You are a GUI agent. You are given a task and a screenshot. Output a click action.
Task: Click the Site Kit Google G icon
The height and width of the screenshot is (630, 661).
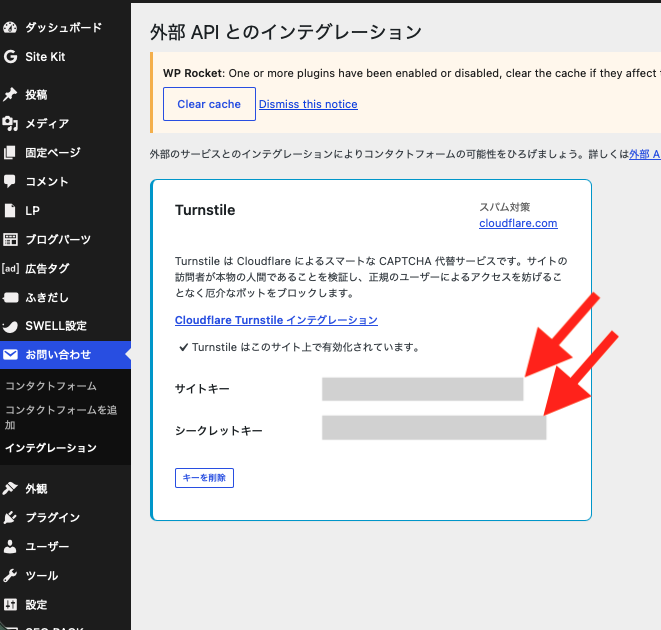pyautogui.click(x=10, y=57)
